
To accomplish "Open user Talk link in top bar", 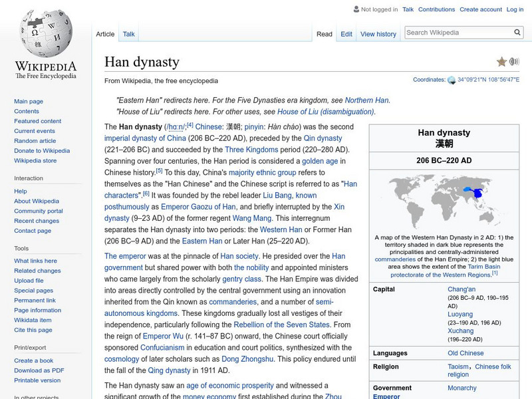I will tap(408, 9).
